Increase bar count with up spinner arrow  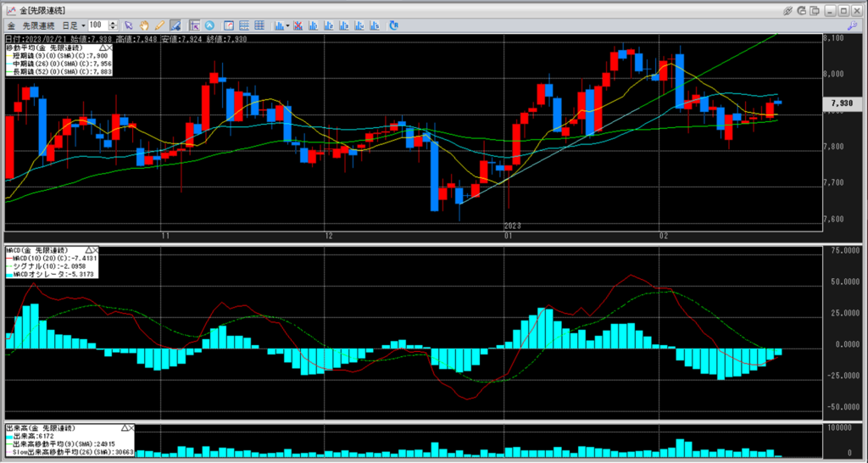tap(113, 23)
